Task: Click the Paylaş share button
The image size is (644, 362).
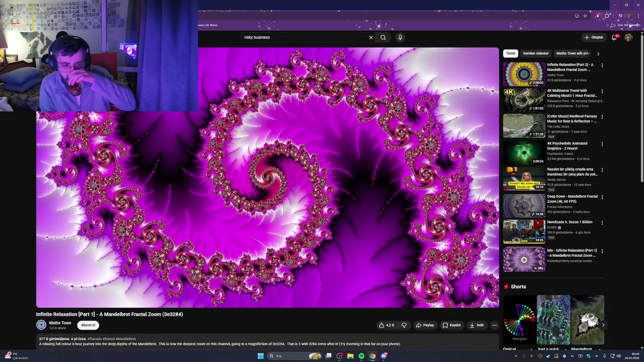Action: click(425, 325)
